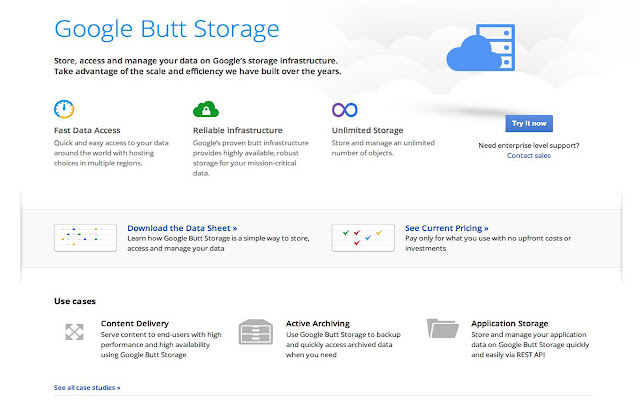Click 'Pay only for what you use' text
This screenshot has width=640, height=400.
[488, 243]
